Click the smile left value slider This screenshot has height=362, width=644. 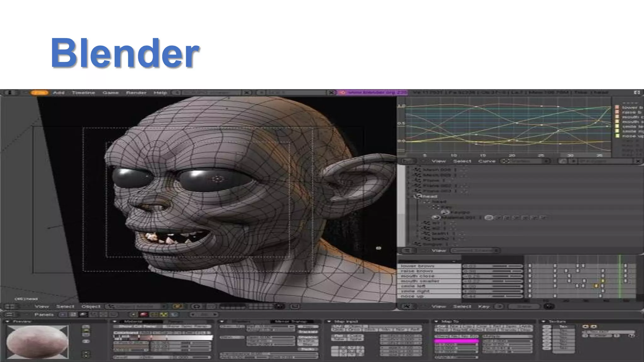point(492,286)
